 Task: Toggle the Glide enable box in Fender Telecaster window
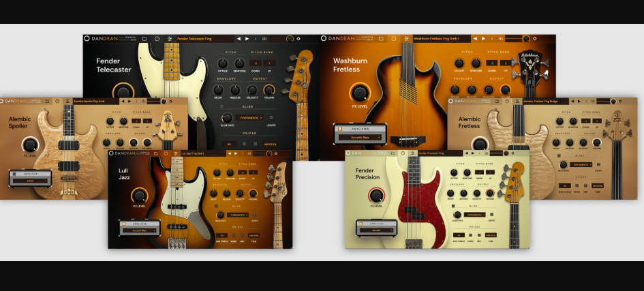[x=221, y=106]
